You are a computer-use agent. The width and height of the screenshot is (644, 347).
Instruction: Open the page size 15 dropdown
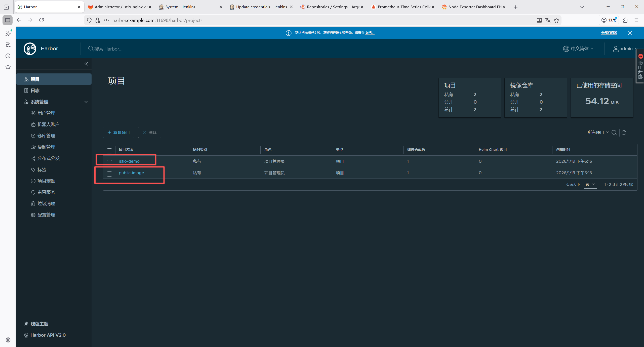(590, 185)
